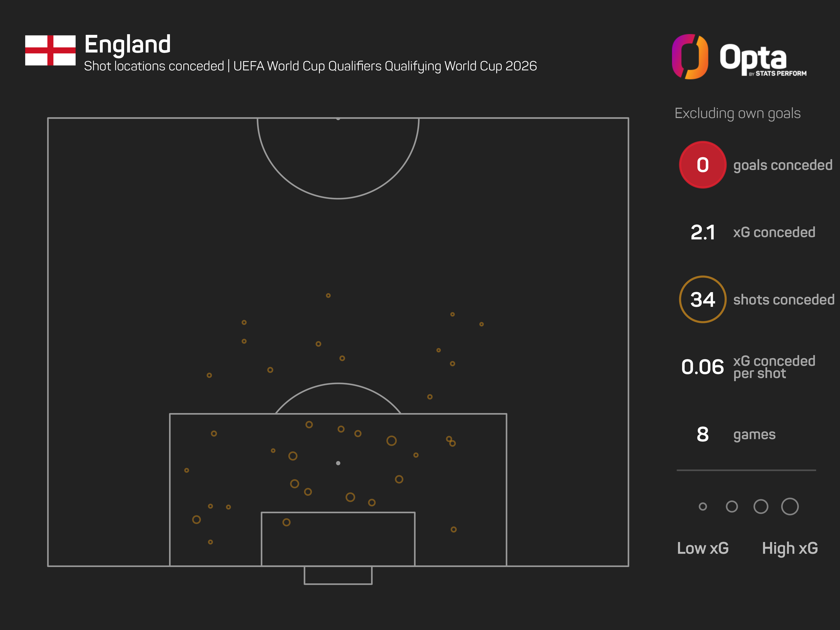Click the England team title
The width and height of the screenshot is (840, 630).
click(127, 44)
